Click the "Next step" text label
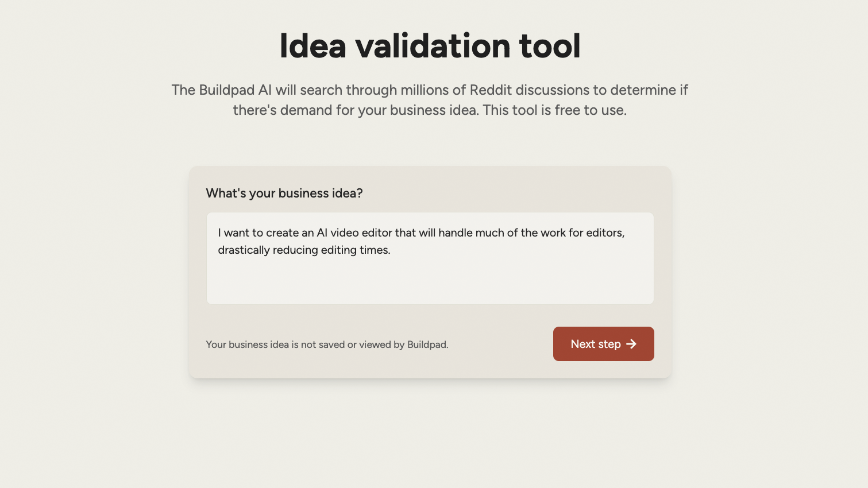Screen dimensions: 868x488 [596, 344]
